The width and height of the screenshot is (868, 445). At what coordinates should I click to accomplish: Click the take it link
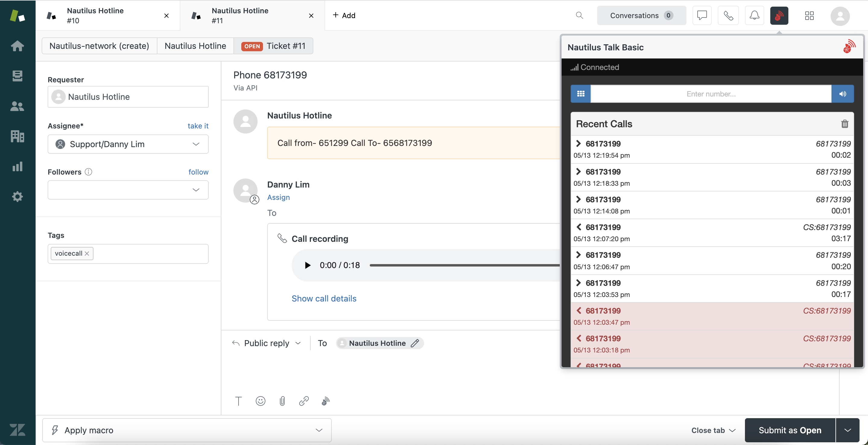198,126
